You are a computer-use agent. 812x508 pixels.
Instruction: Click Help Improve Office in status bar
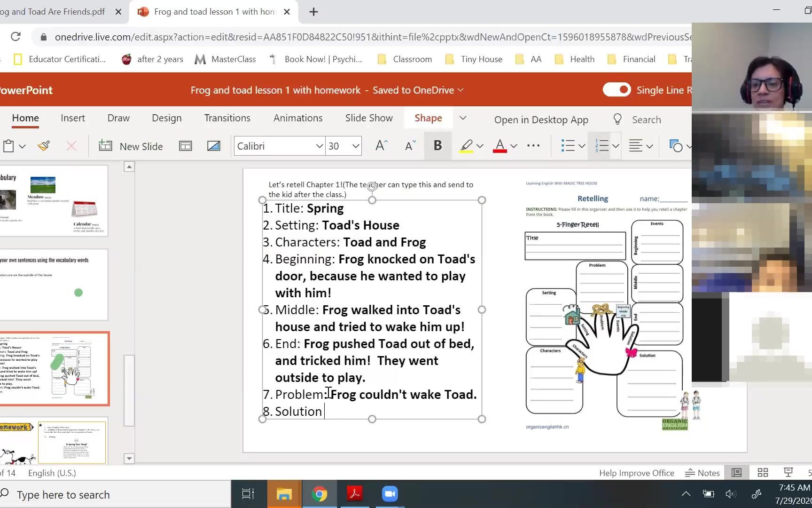click(x=637, y=473)
